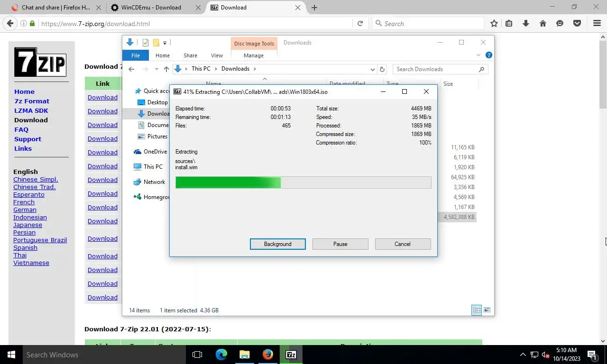Select Network in navigation pane
This screenshot has height=364, width=607.
(x=150, y=182)
